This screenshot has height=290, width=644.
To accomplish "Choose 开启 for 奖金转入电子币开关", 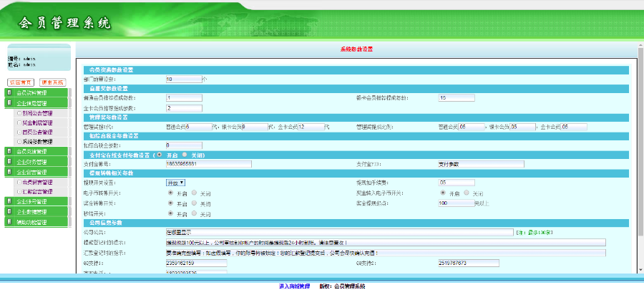I will pos(443,192).
